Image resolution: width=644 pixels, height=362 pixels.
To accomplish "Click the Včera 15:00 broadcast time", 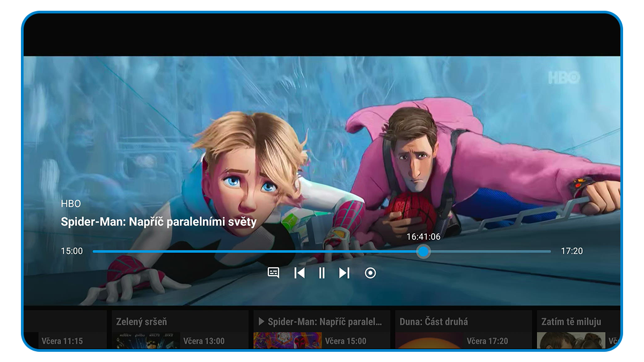I will (x=346, y=341).
